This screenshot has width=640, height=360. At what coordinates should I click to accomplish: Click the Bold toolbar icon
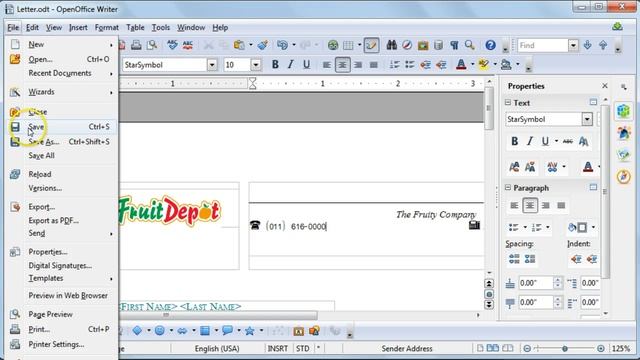coord(275,64)
